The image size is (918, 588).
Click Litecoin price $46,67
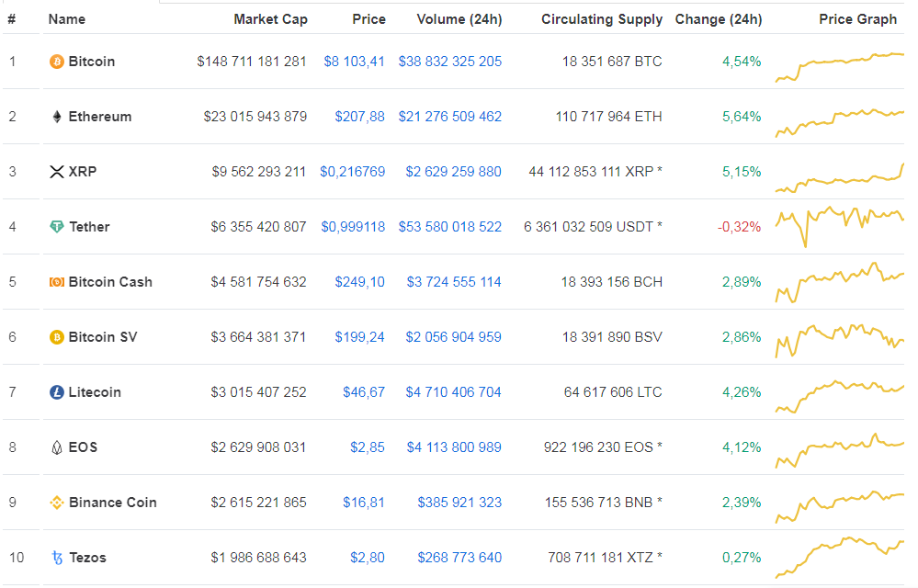pos(364,392)
